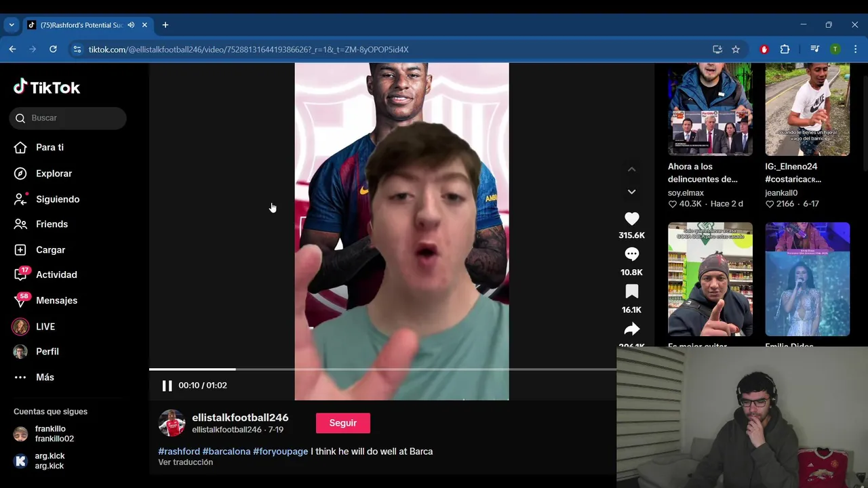Click the Buscar search field
The width and height of the screenshot is (868, 488).
[x=68, y=118]
